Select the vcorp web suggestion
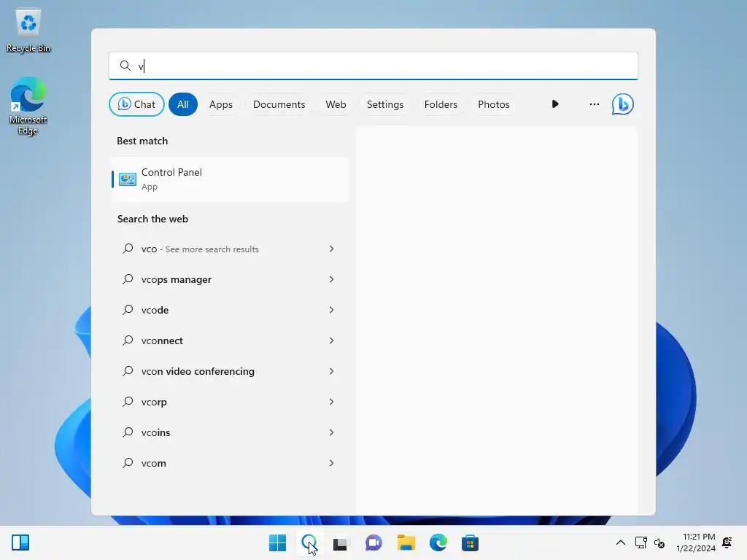The image size is (747, 560). [x=230, y=402]
